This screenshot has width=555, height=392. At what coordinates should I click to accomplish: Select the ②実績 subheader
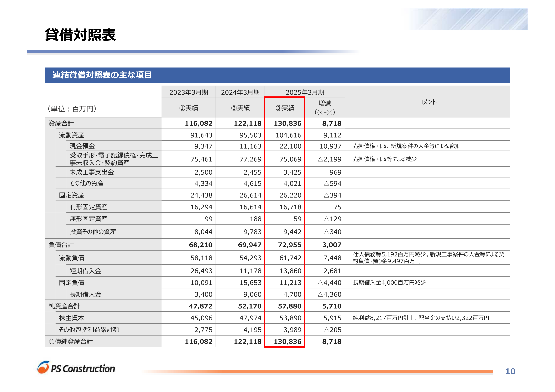pyautogui.click(x=240, y=108)
